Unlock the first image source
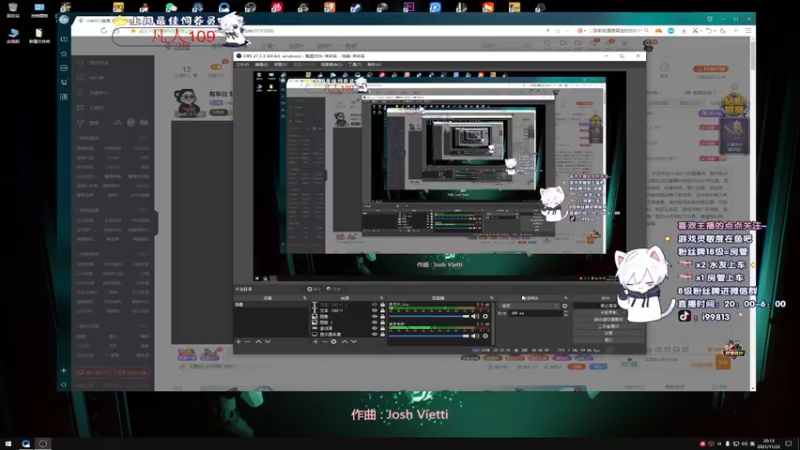The image size is (800, 450). tap(382, 316)
